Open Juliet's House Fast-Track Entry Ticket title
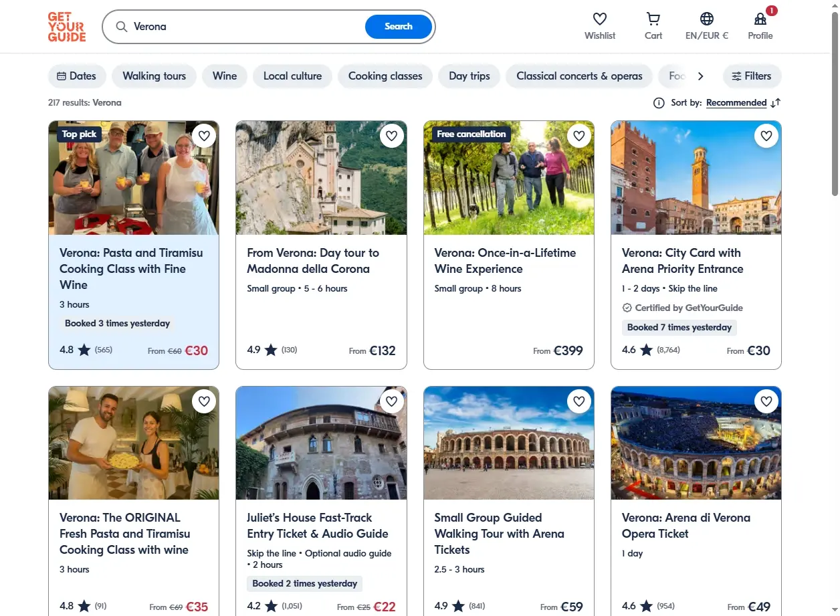Screen dimensions: 840x616 pyautogui.click(x=318, y=526)
